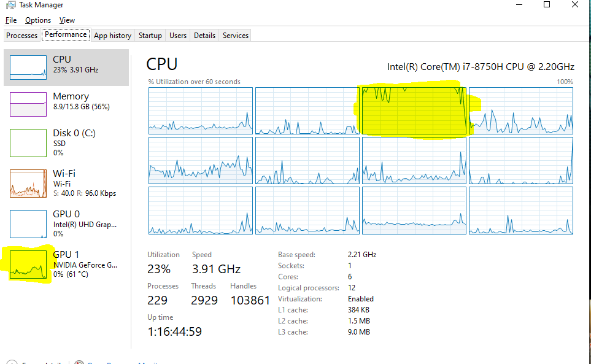This screenshot has height=364, width=591.
Task: Click the Memory 8.9/15.8 GB (56%) text
Action: [x=82, y=107]
